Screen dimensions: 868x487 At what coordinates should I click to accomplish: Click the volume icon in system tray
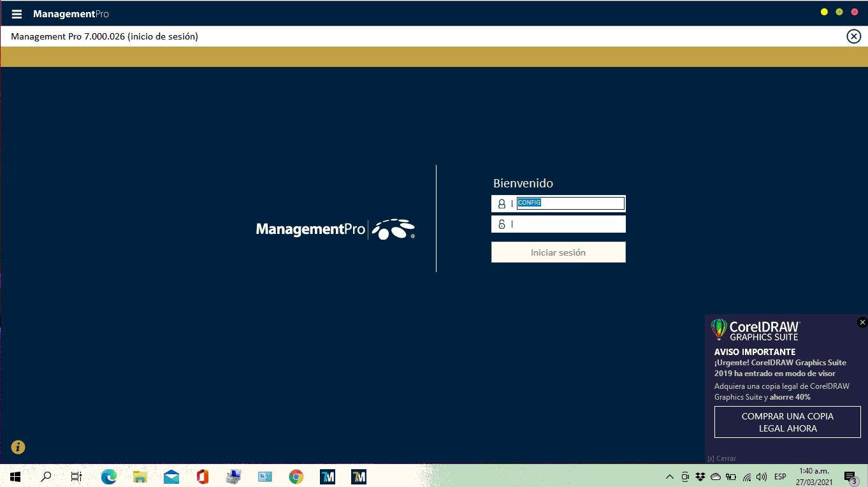(x=762, y=477)
